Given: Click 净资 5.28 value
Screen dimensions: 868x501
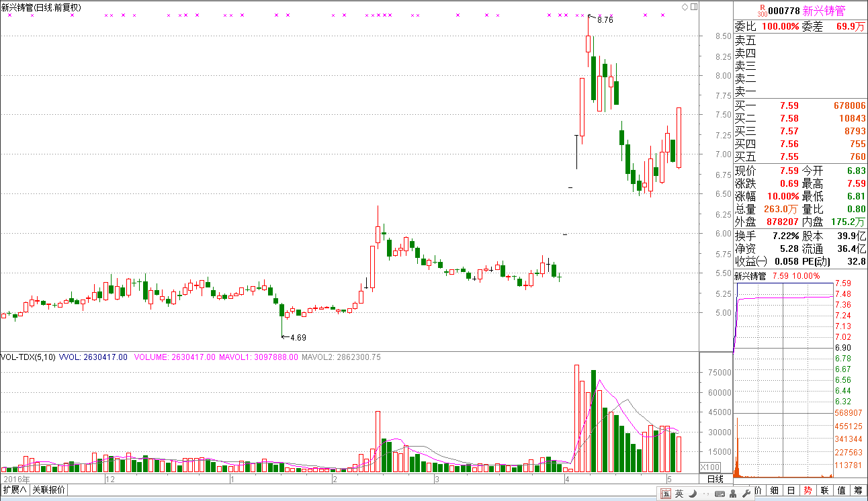Looking at the screenshot, I should tap(789, 248).
